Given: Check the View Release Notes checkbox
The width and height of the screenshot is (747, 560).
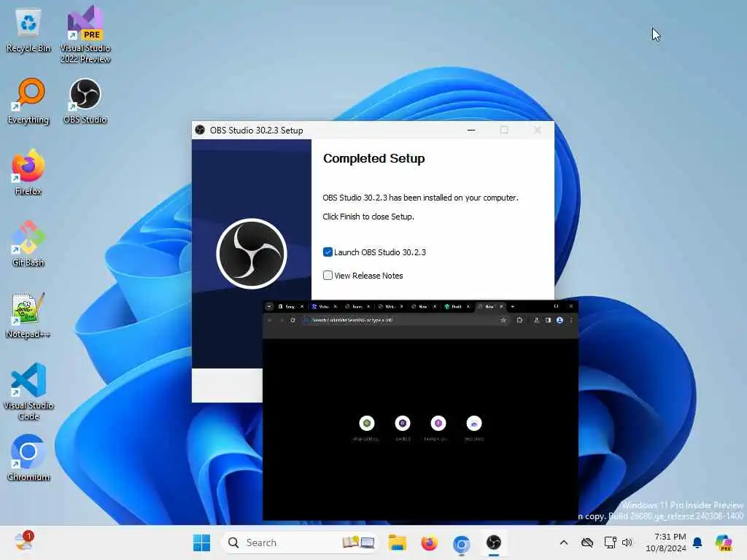Looking at the screenshot, I should 328,275.
